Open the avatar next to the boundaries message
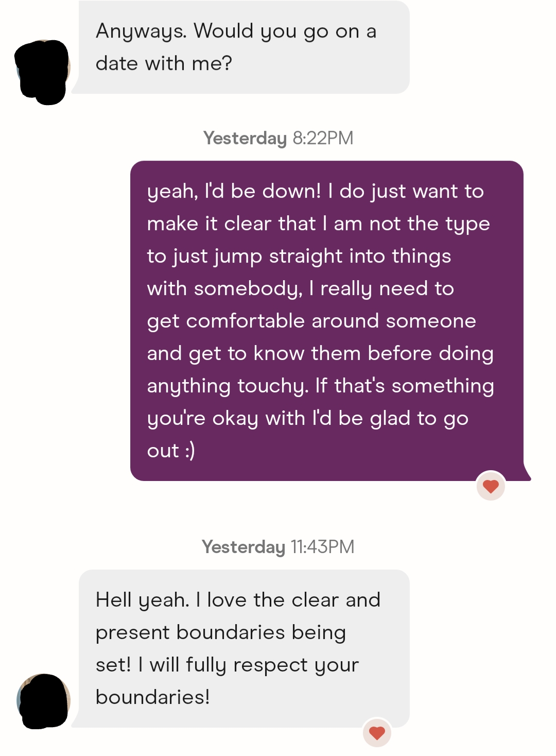The width and height of the screenshot is (556, 756). pos(44,701)
